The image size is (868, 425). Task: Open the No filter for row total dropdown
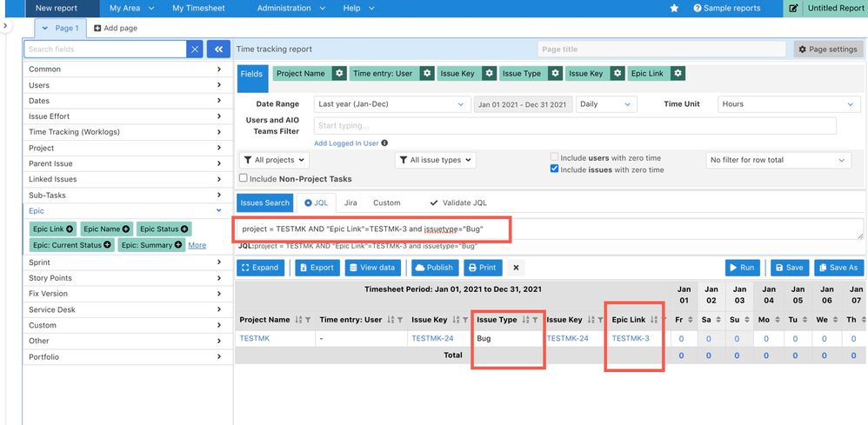coord(779,160)
